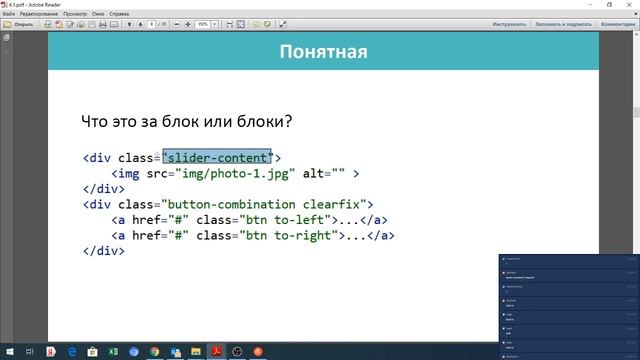This screenshot has height=360, width=640.
Task: Expand the zoom level dropdown arrow
Action: 214,24
